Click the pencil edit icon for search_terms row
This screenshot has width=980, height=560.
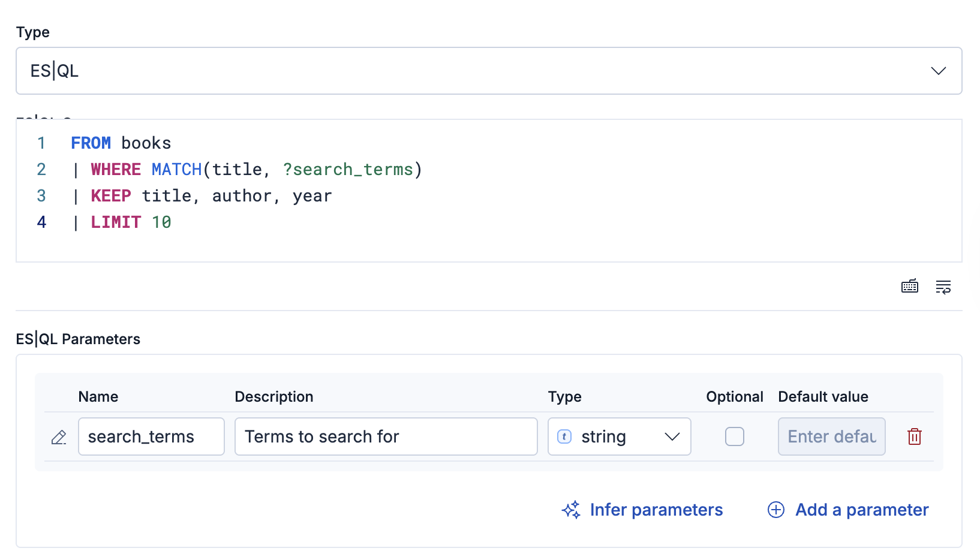point(58,437)
